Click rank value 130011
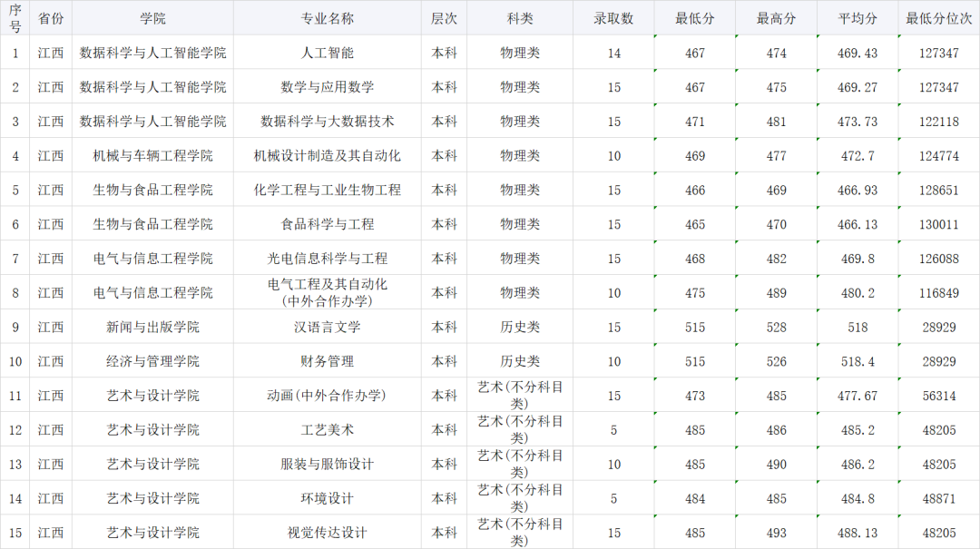Viewport: 980px width, 549px height. (939, 224)
